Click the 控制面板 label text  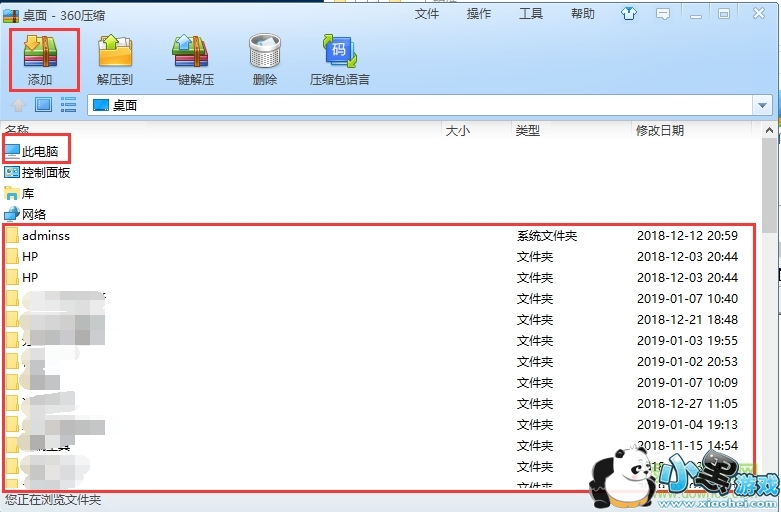(46, 172)
